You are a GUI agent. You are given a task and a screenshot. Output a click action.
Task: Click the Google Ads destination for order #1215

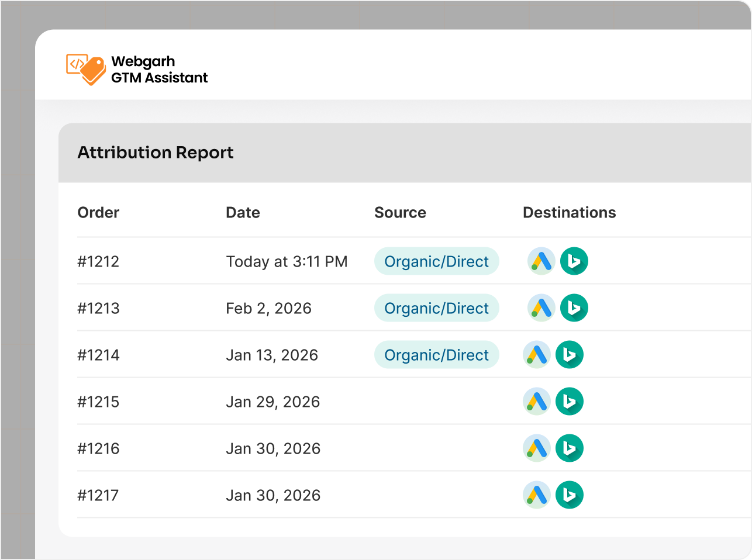536,402
